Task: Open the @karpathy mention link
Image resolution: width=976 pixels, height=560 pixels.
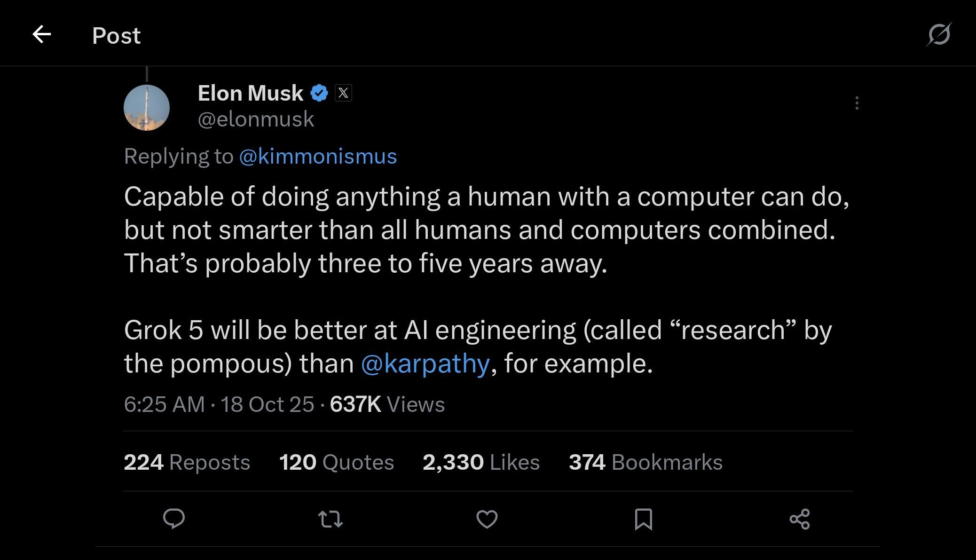Action: (x=425, y=364)
